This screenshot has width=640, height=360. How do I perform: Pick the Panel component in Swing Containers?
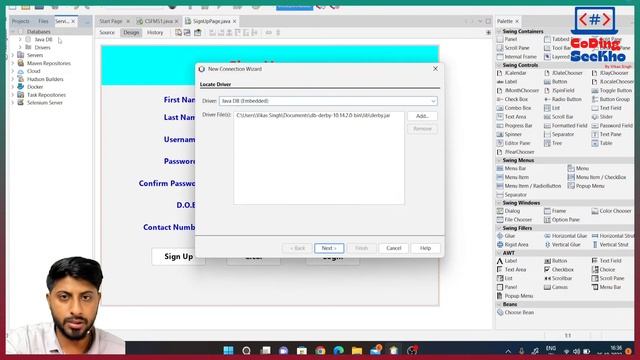click(507, 39)
